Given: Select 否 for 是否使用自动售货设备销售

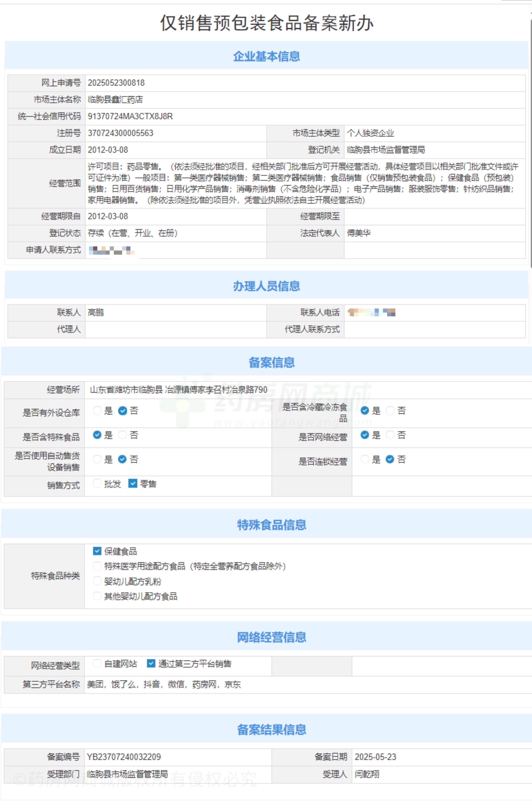Looking at the screenshot, I should point(123,459).
